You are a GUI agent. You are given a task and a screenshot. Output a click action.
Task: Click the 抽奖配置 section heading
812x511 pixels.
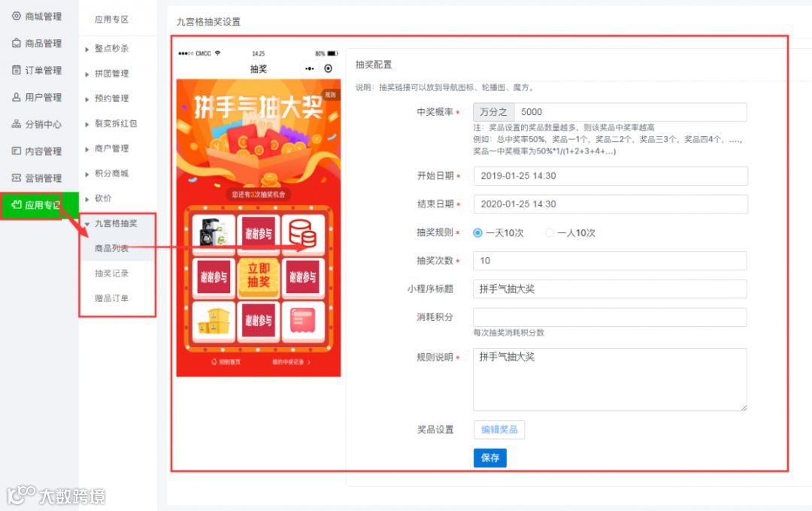[x=374, y=65]
